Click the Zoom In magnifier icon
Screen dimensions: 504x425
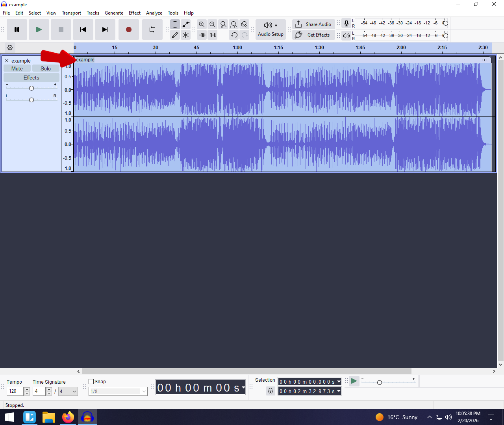click(202, 24)
